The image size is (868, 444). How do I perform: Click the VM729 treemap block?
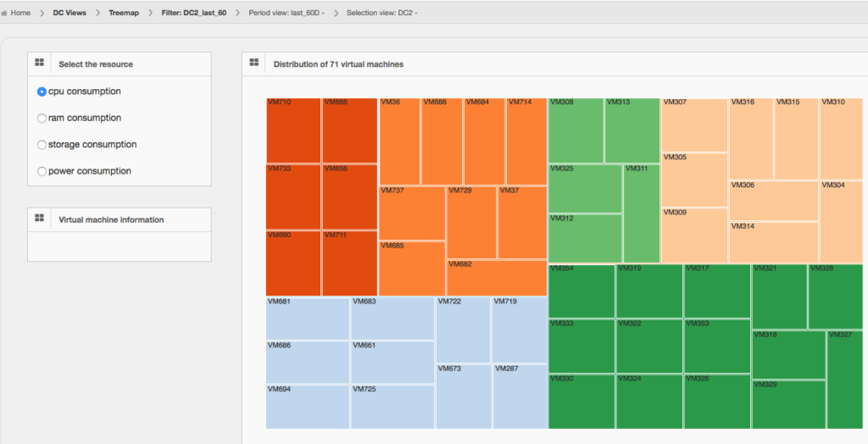click(x=471, y=223)
